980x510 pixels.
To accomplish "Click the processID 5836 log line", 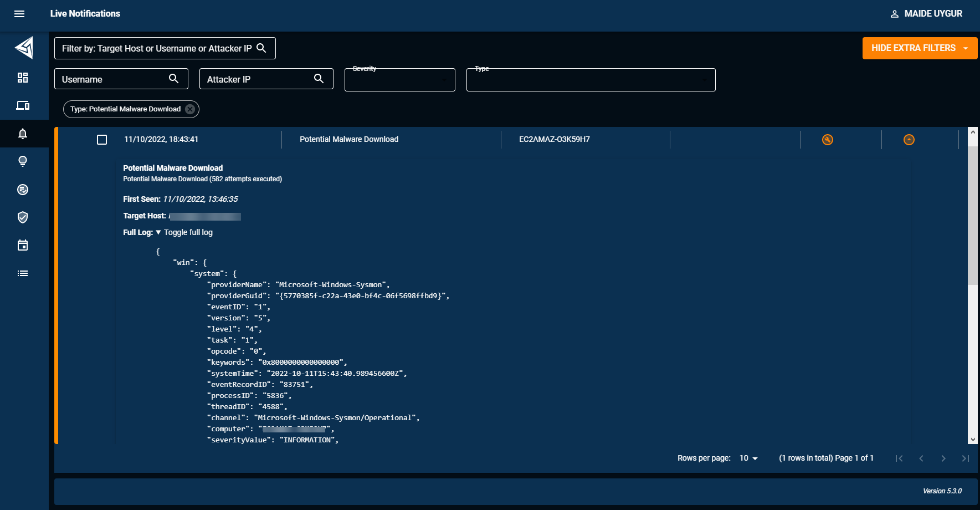I will [x=249, y=396].
